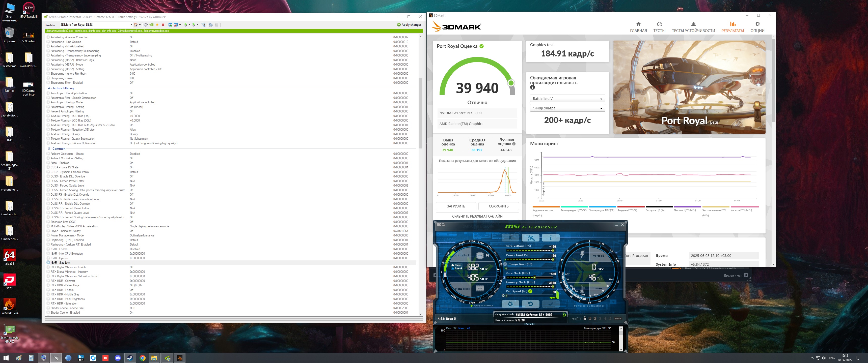The width and height of the screenshot is (868, 363).
Task: Open the Profiles dropdown showing 3DMark Port Royal DLSS
Action: pos(131,25)
